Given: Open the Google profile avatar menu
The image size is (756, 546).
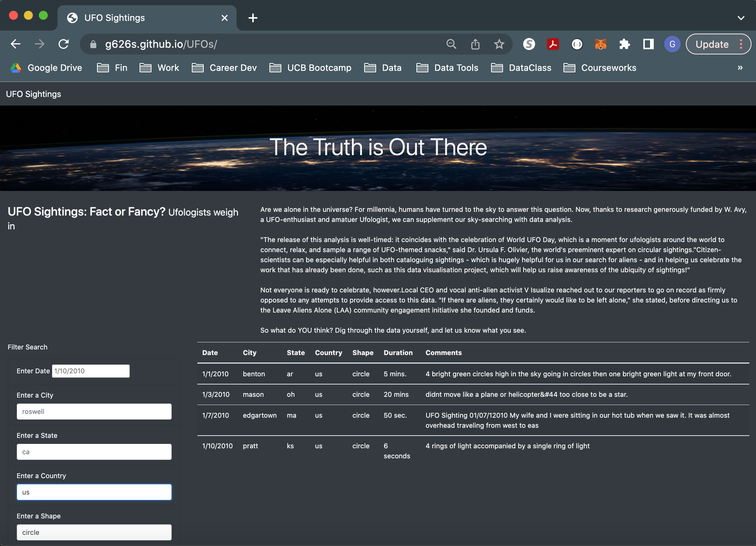Looking at the screenshot, I should tap(672, 44).
